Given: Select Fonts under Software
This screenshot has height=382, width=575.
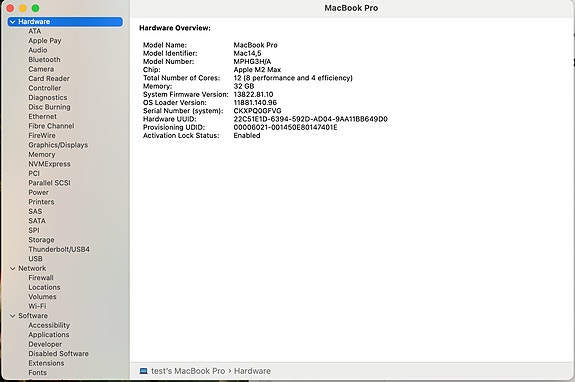Looking at the screenshot, I should 37,373.
